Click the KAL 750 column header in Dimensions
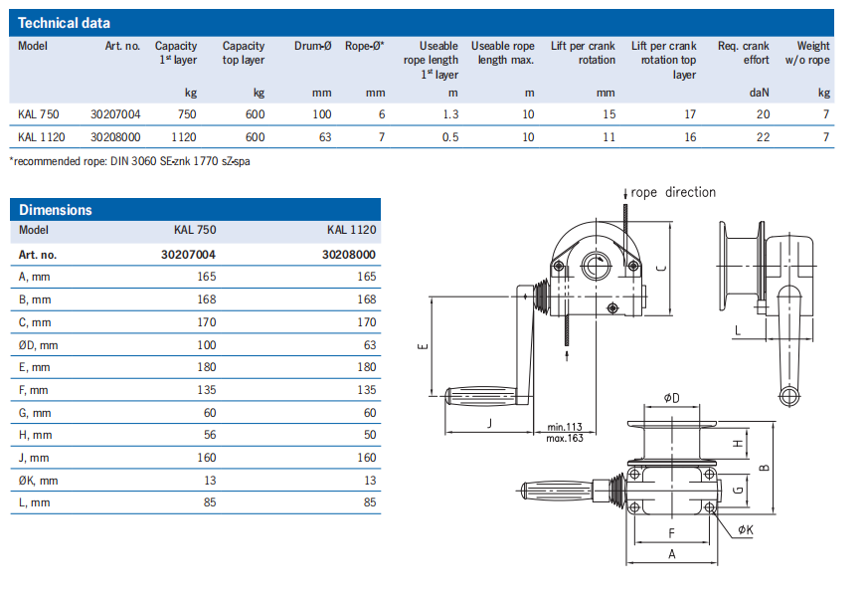 click(x=195, y=230)
